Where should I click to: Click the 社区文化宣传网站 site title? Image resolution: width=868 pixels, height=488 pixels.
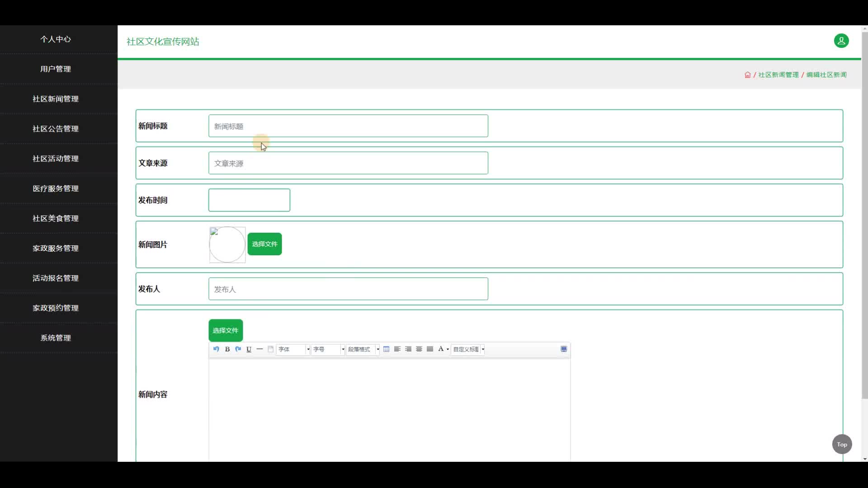(163, 42)
